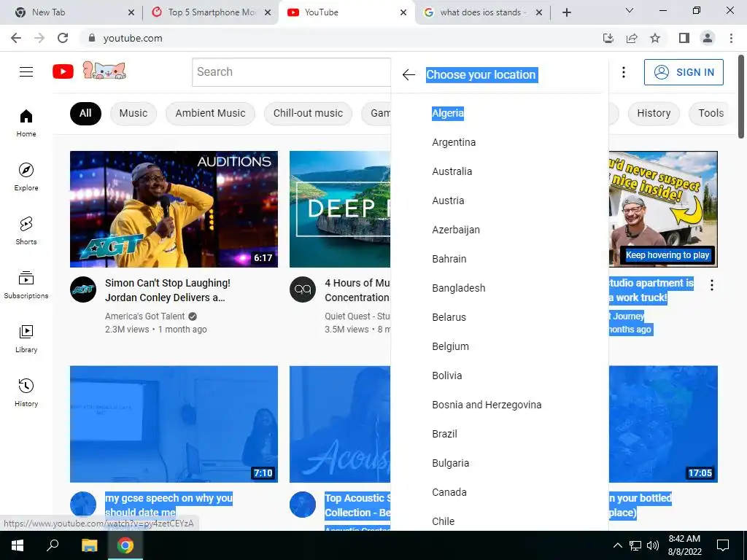This screenshot has height=560, width=747.
Task: Select the Tools filter chip
Action: pos(710,113)
